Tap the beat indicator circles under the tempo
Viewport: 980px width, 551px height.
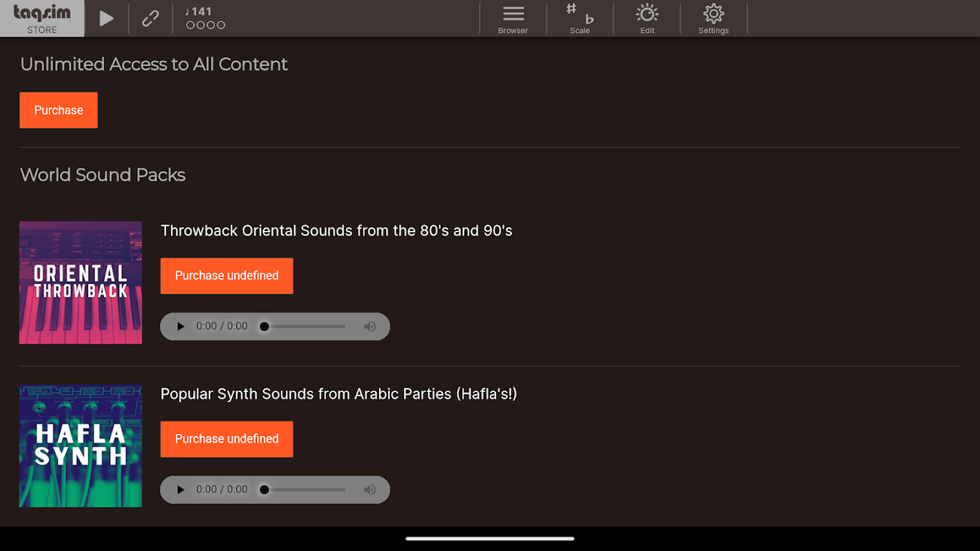pos(205,25)
